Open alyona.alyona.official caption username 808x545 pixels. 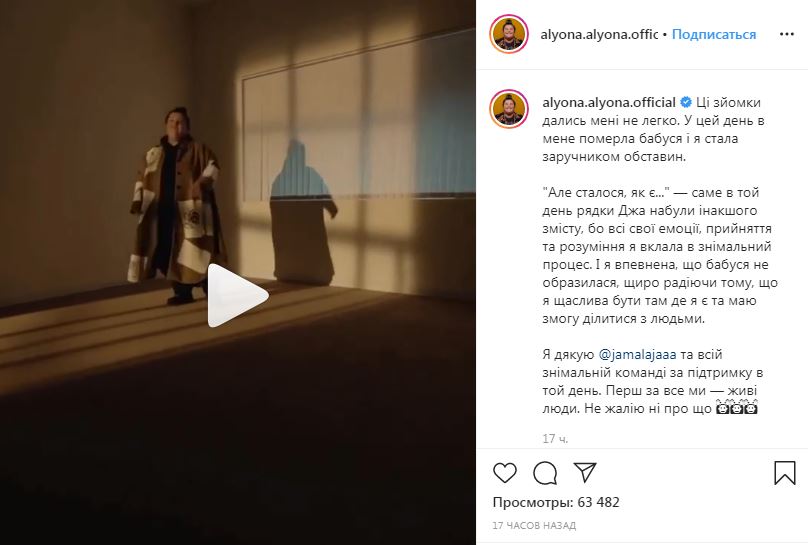(x=609, y=103)
